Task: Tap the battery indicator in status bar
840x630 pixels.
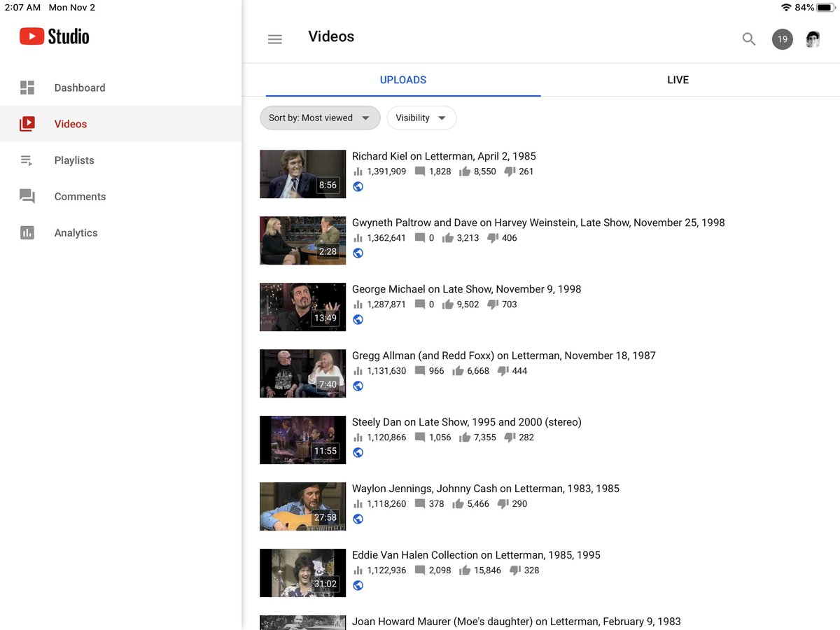Action: 825,8
